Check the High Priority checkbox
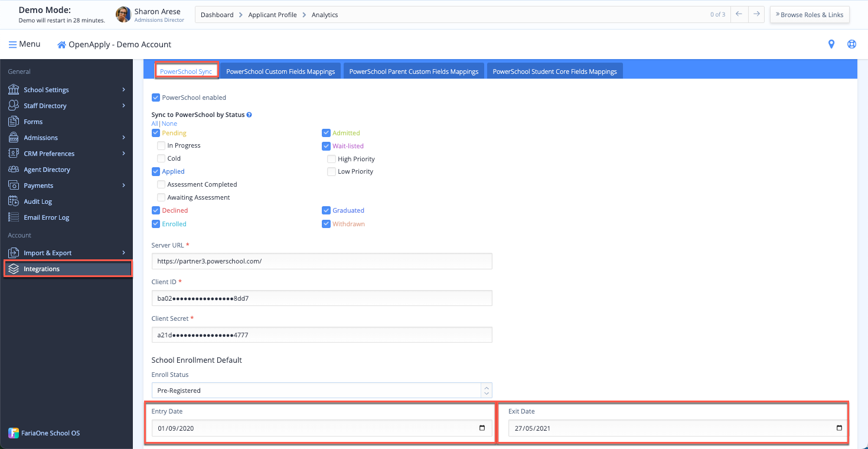This screenshot has width=868, height=449. [332, 159]
